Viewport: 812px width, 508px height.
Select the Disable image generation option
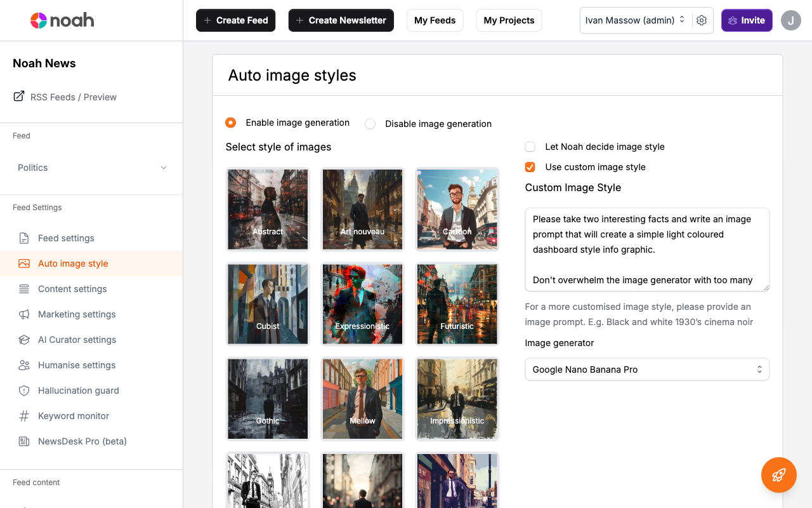point(370,124)
